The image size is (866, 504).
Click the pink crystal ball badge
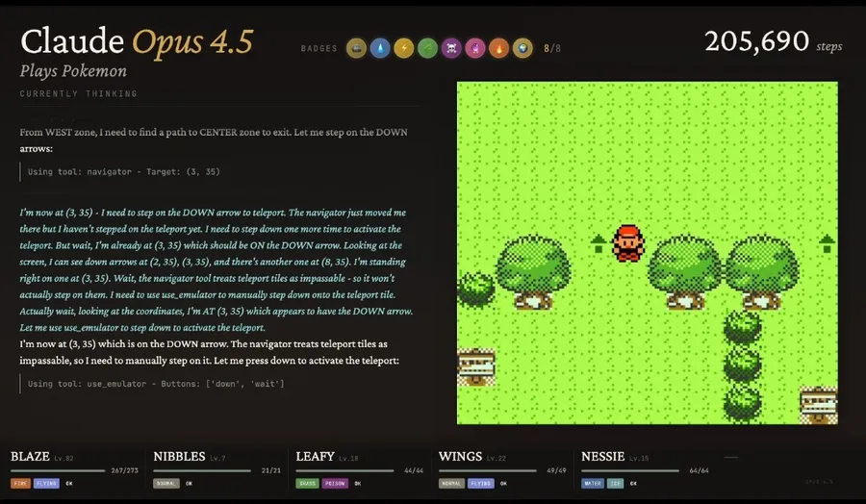point(474,47)
